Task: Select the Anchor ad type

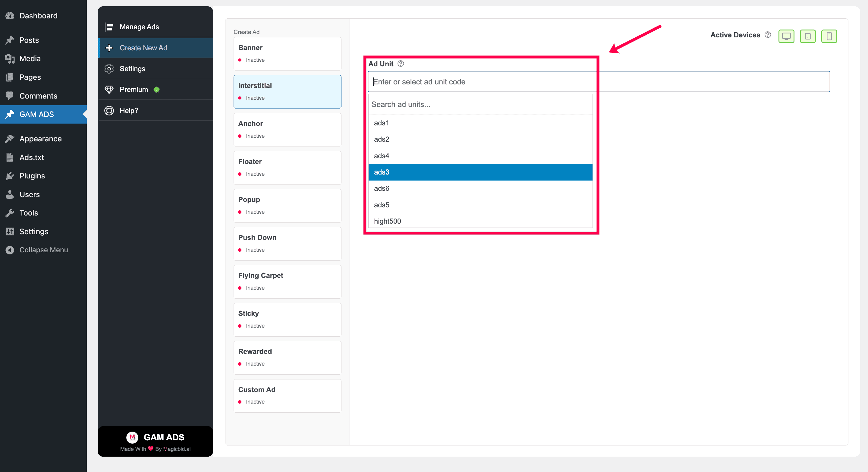Action: click(287, 130)
